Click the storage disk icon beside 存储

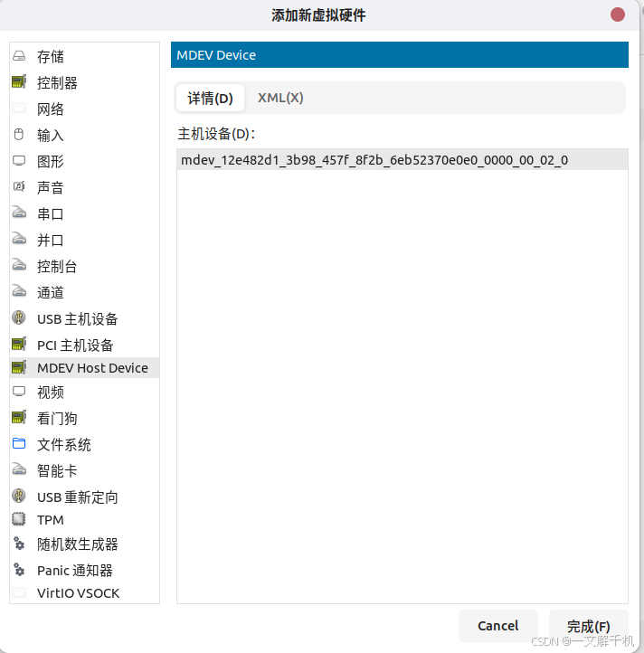[x=19, y=56]
